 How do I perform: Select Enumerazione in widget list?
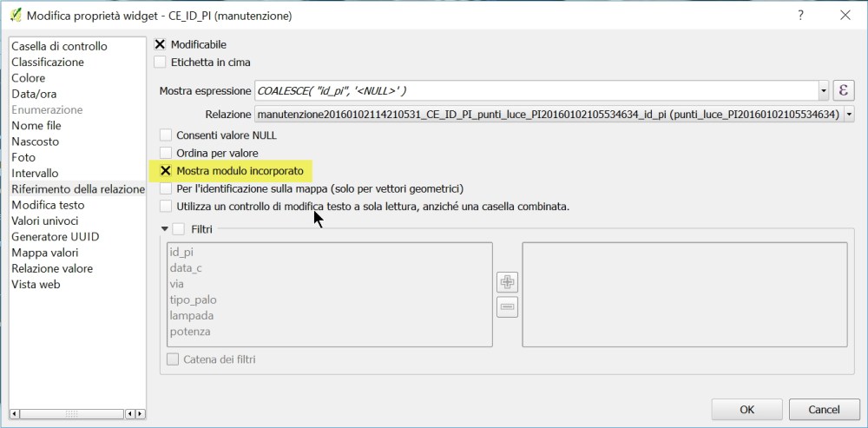(x=47, y=109)
